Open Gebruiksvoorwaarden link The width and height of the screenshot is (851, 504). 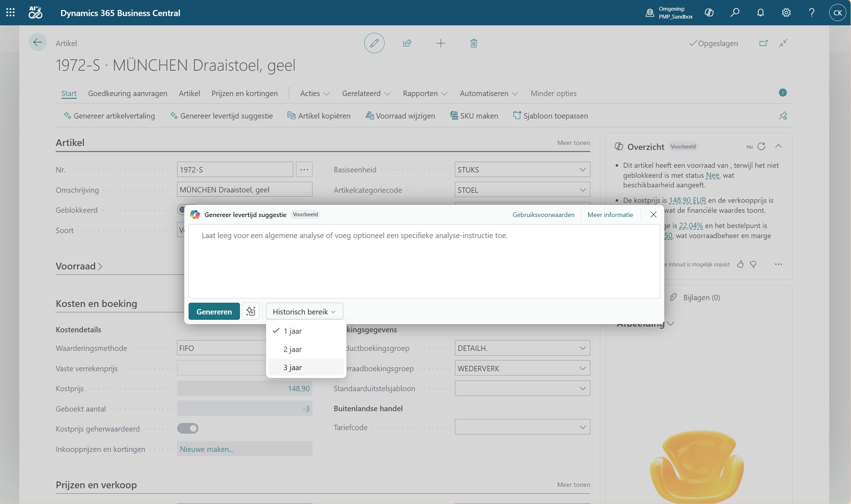pyautogui.click(x=543, y=215)
